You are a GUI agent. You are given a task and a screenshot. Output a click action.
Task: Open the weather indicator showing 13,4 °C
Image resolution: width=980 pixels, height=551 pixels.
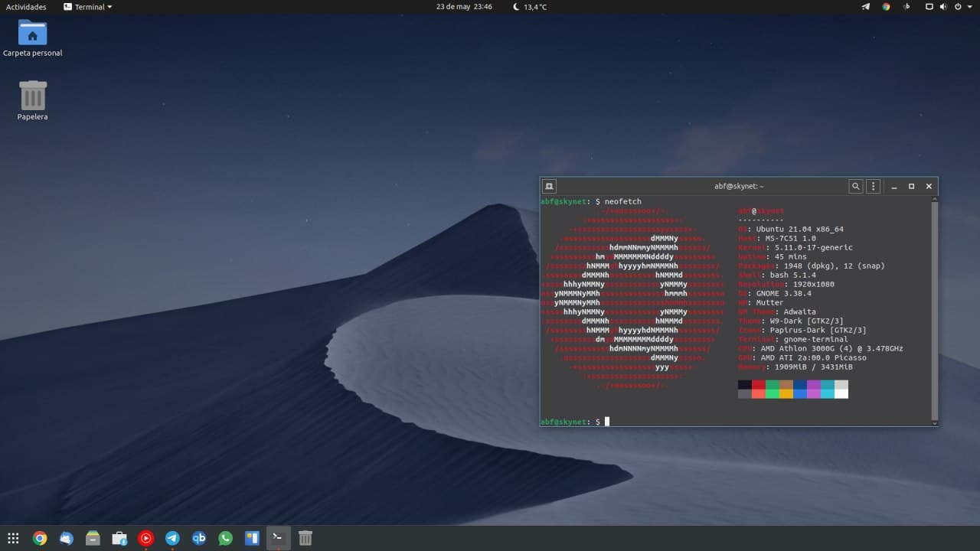pyautogui.click(x=530, y=7)
